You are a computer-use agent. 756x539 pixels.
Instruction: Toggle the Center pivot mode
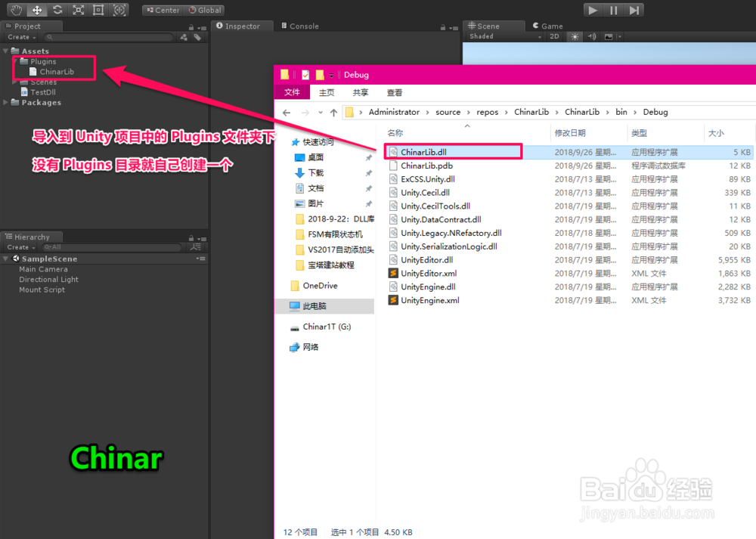[162, 10]
